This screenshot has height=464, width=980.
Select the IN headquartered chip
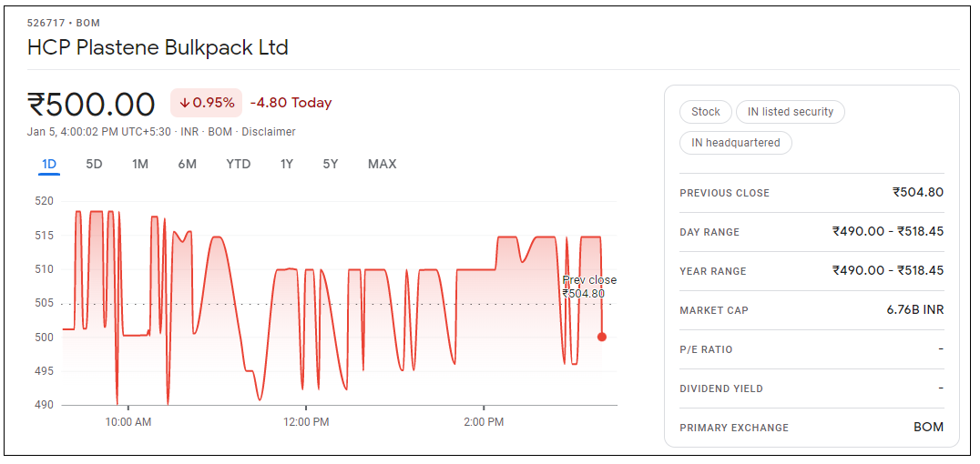[735, 143]
